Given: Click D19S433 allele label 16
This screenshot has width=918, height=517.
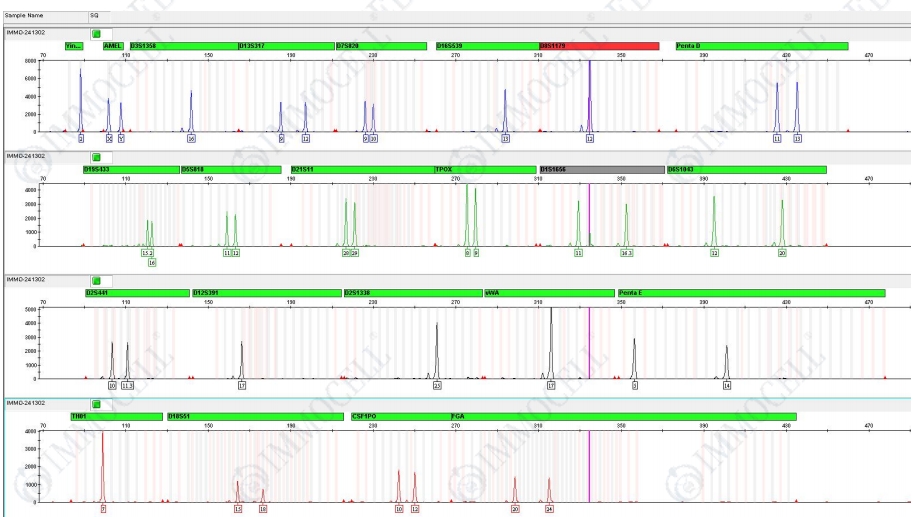Looking at the screenshot, I should 152,263.
